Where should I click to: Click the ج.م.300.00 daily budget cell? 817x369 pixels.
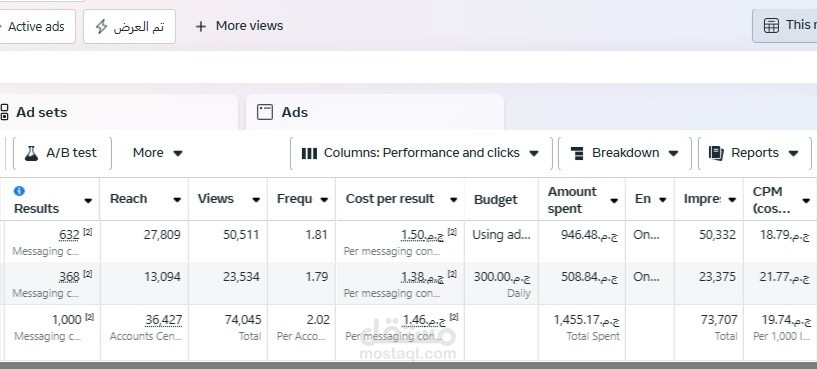502,277
